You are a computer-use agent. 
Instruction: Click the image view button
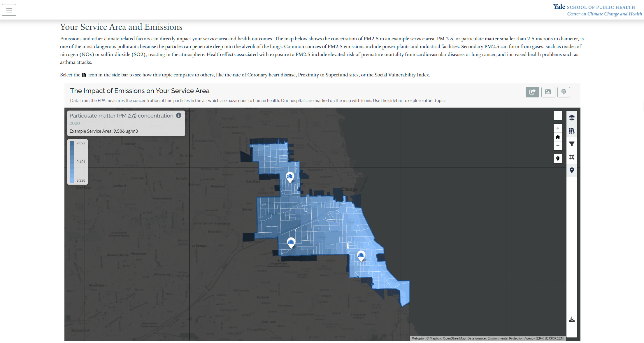pyautogui.click(x=548, y=92)
